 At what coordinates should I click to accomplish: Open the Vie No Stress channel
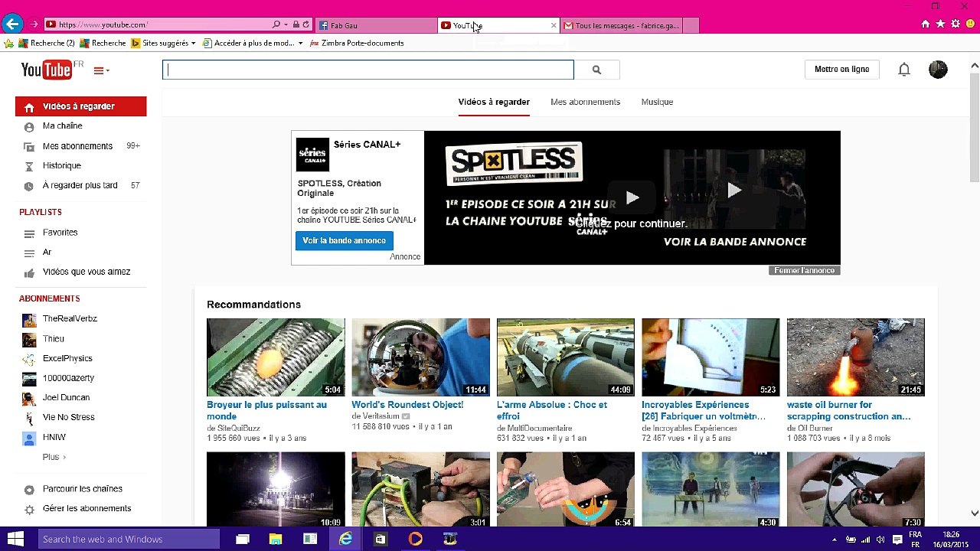(x=68, y=418)
